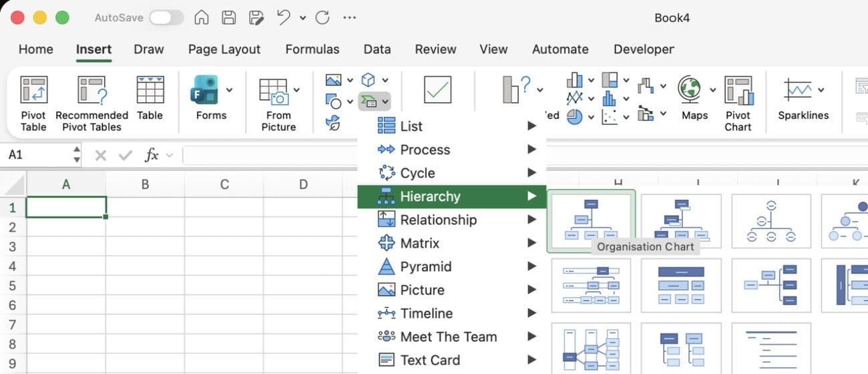Click the Save floppy disk icon
Screen dimensions: 868x374
tap(228, 18)
